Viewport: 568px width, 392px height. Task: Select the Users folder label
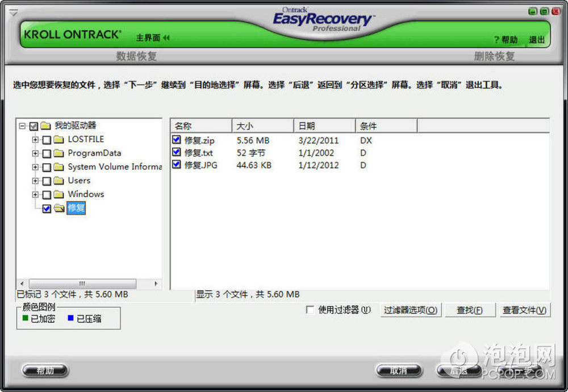coord(80,181)
